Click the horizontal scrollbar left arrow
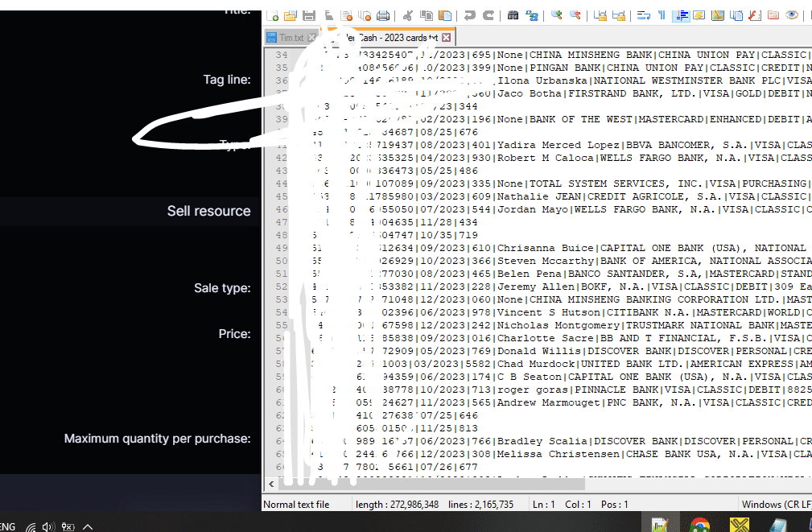812x532 pixels. tap(270, 484)
